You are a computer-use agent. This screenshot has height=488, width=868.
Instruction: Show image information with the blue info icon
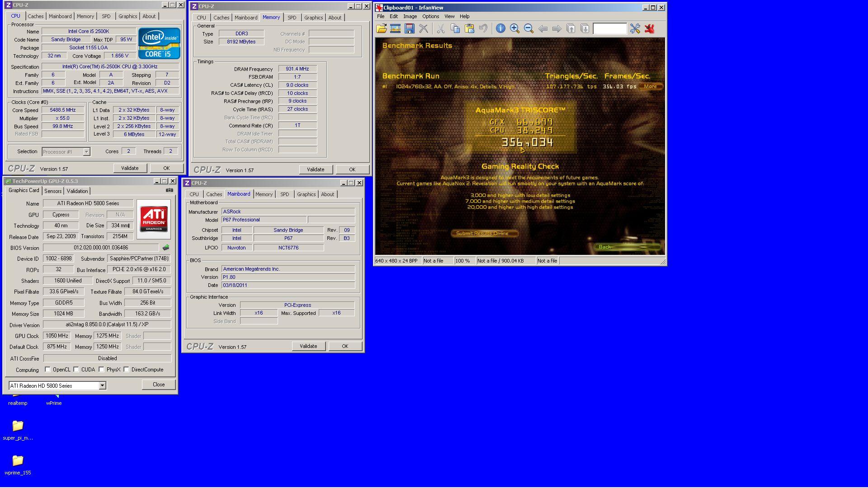click(500, 28)
